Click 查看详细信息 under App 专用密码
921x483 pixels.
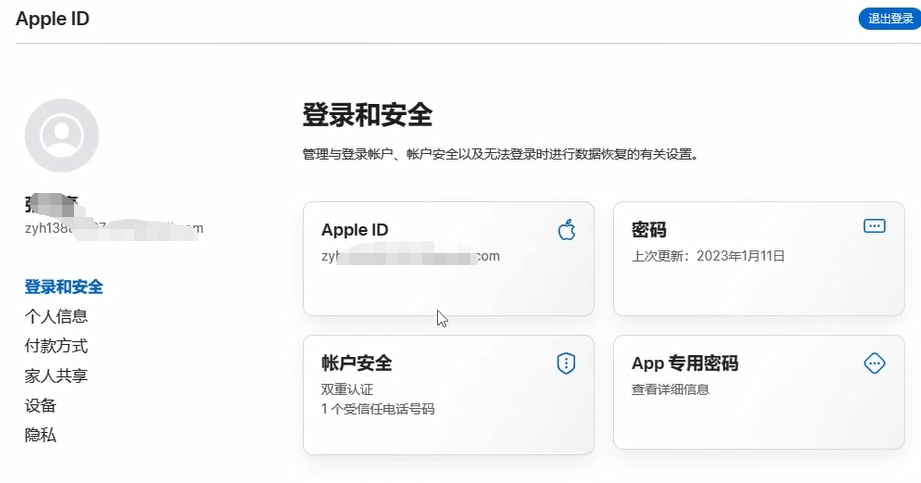tap(670, 389)
